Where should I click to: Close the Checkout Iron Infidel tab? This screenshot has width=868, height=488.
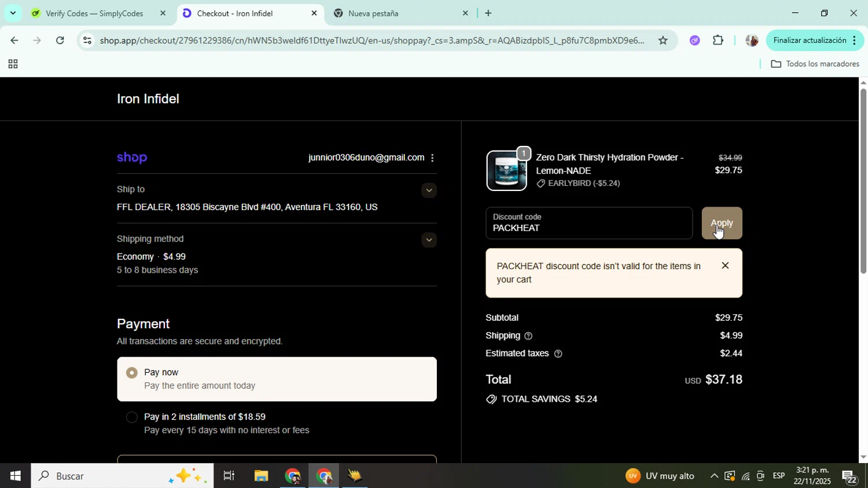[314, 13]
